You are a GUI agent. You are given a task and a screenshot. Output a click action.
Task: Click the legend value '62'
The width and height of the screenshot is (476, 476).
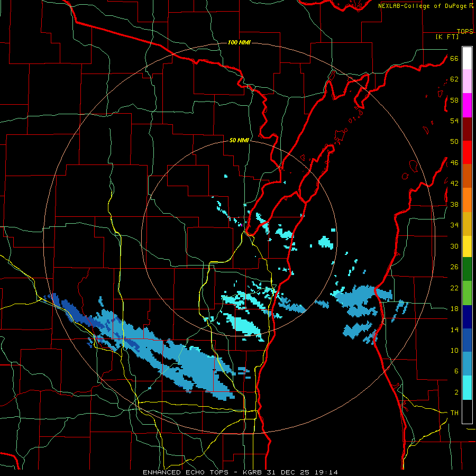[454, 79]
